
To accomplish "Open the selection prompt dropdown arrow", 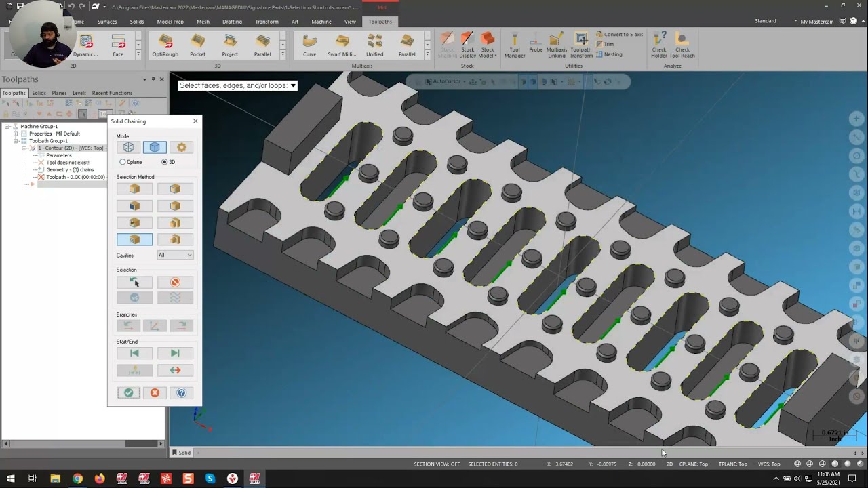I will (293, 85).
